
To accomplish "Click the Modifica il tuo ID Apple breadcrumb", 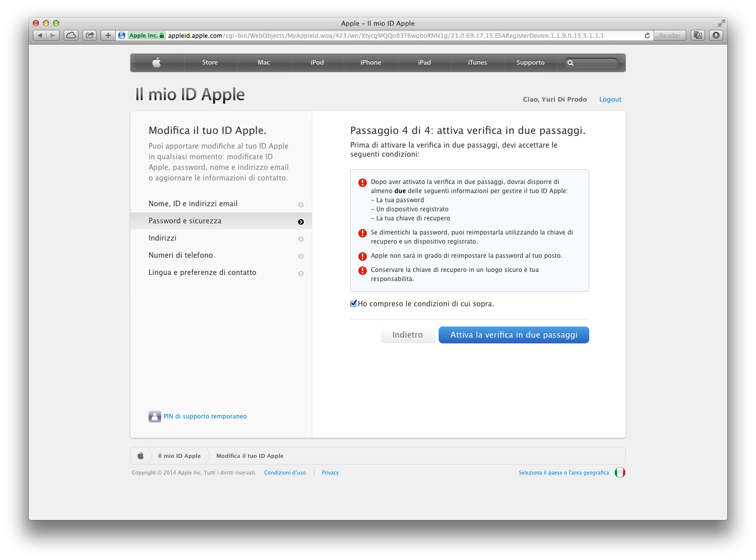I will coord(250,456).
